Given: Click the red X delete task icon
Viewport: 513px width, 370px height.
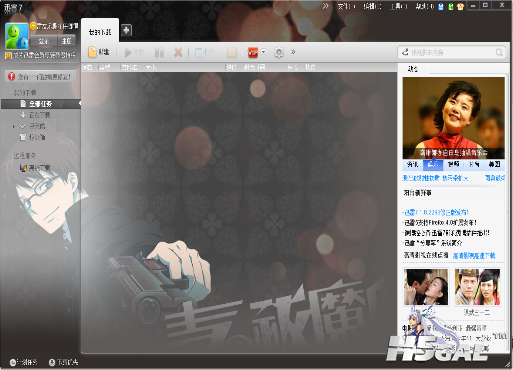Looking at the screenshot, I should (178, 52).
